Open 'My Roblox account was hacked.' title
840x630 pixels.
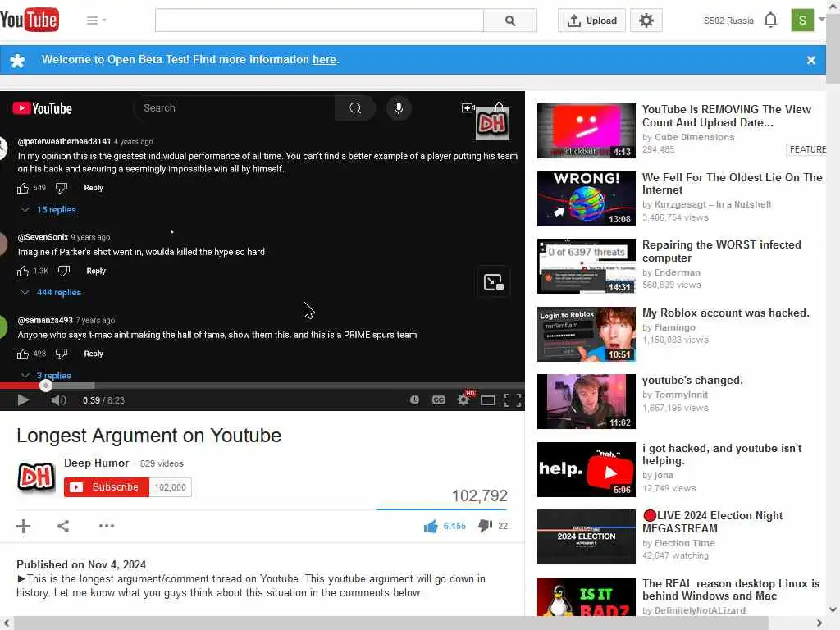[725, 313]
